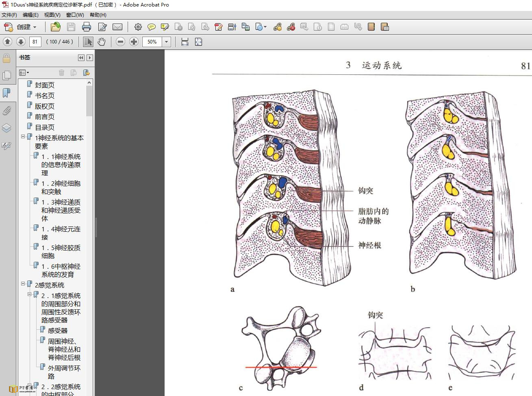Open the Page Thumbnails panel icon
Screen dimensions: 532x396
pyautogui.click(x=7, y=76)
